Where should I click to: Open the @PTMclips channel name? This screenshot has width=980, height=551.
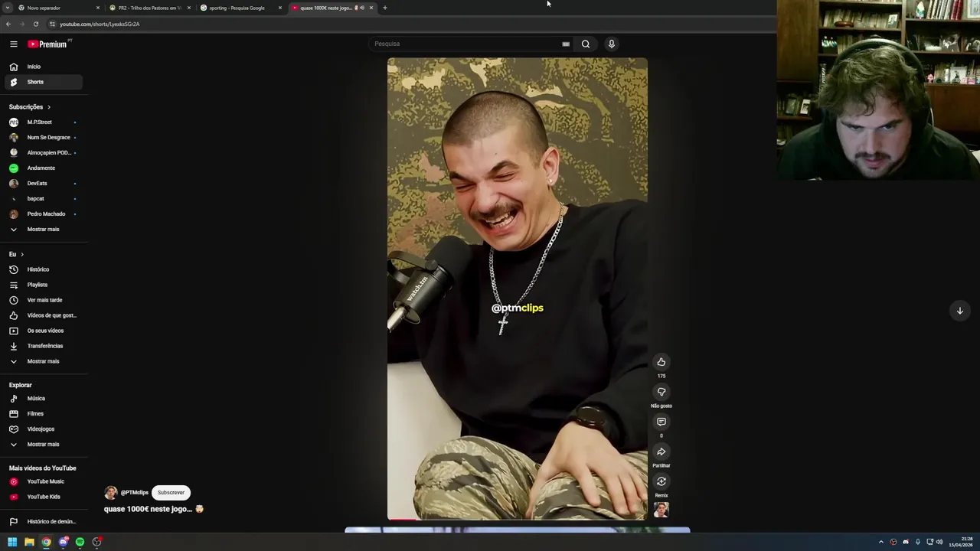tap(135, 493)
